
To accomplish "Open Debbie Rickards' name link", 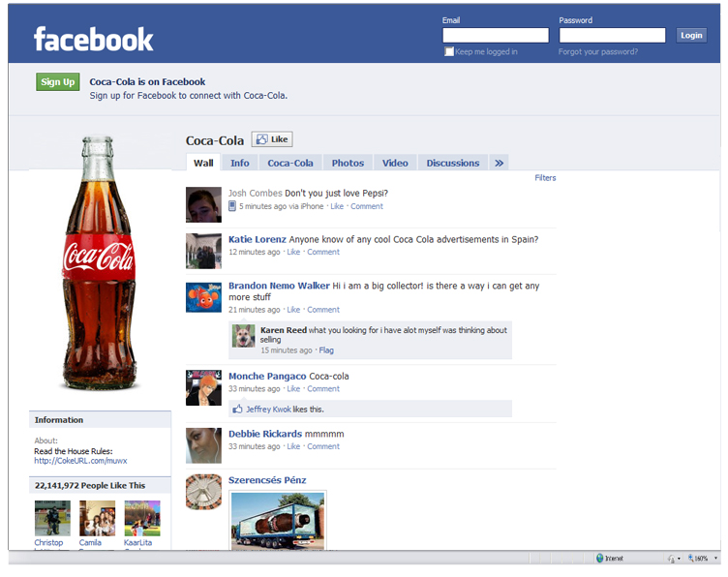I will (265, 434).
